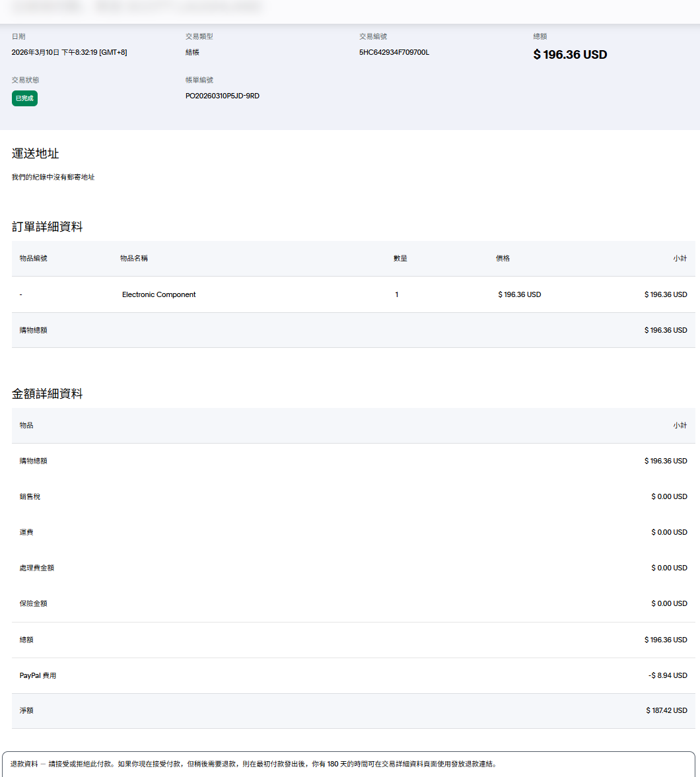Click the 金額詳細資料 section heading
The height and width of the screenshot is (777, 700).
pos(47,393)
